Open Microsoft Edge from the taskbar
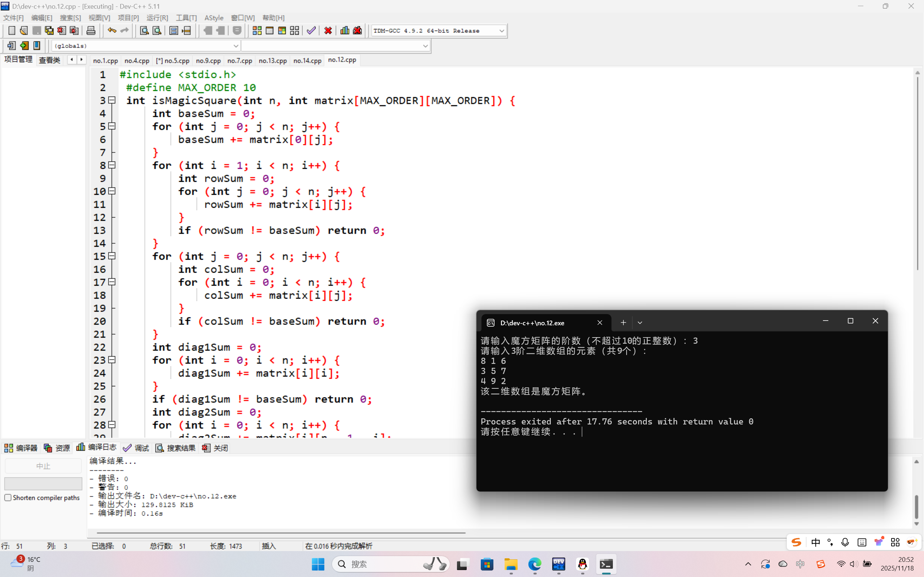The height and width of the screenshot is (577, 924). tap(535, 564)
